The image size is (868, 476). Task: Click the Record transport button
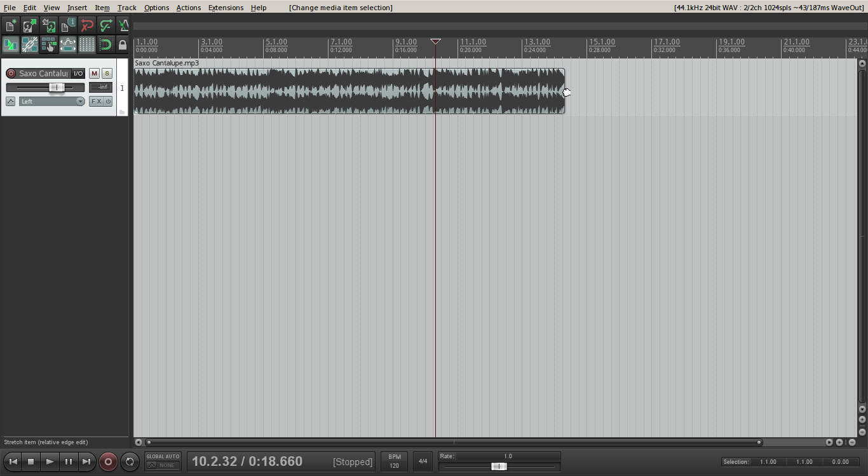[x=108, y=462]
